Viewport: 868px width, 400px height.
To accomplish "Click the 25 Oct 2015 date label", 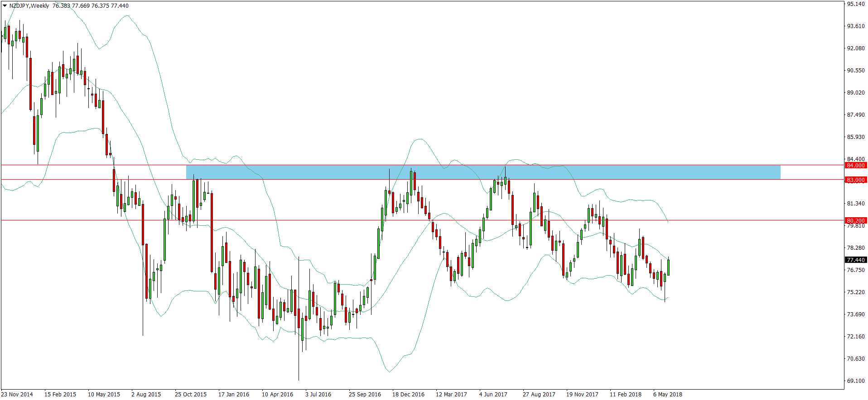I will click(x=191, y=395).
